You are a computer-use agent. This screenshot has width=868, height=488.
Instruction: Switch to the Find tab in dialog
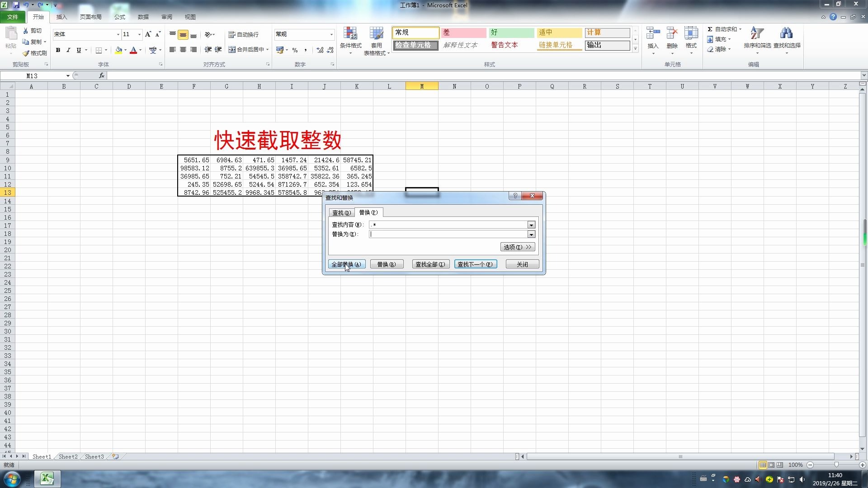(341, 213)
